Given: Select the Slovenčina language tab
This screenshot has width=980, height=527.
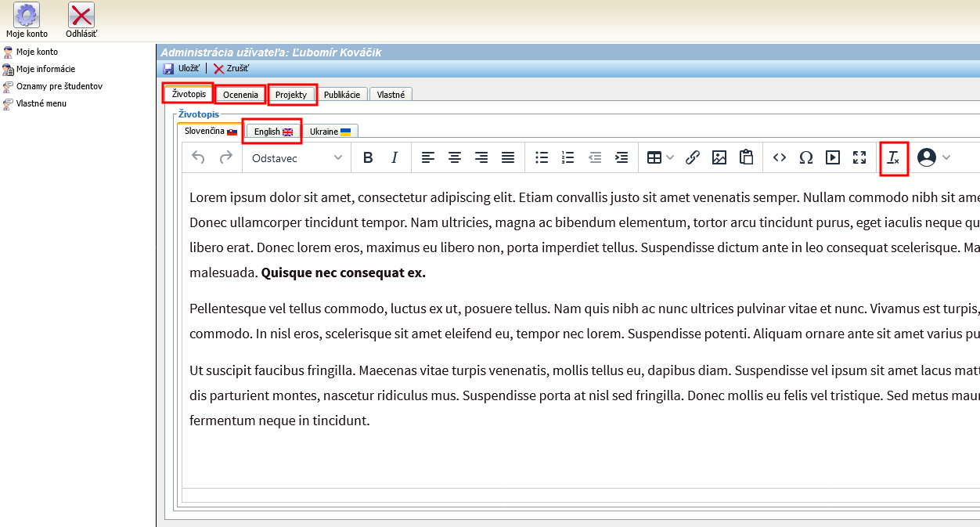Looking at the screenshot, I should click(x=211, y=131).
